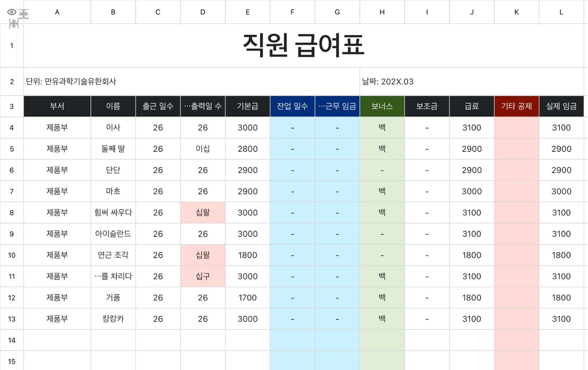Select column G header

pyautogui.click(x=337, y=12)
